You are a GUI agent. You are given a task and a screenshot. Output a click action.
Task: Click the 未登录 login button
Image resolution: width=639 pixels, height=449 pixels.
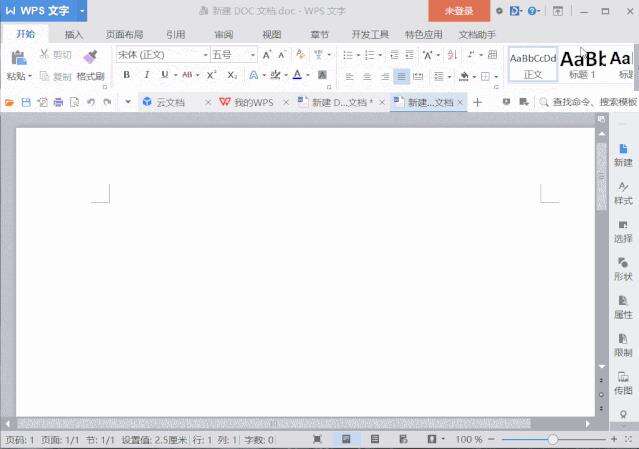[x=459, y=11]
